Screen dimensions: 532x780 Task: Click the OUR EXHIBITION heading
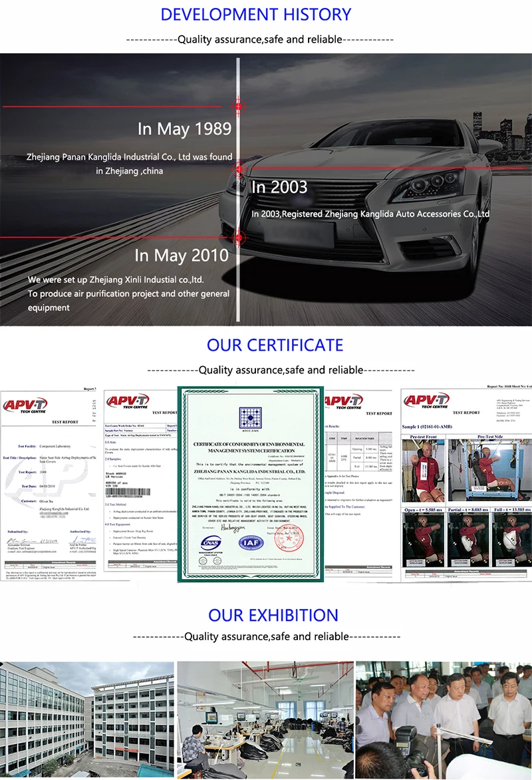point(273,615)
